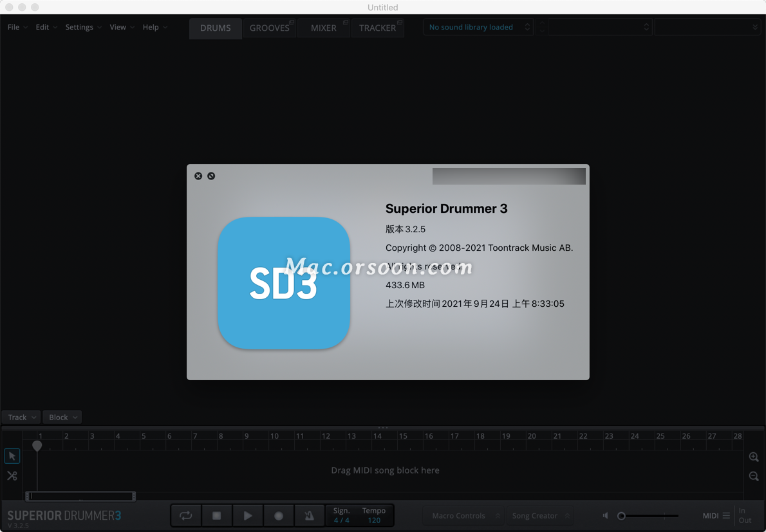Click the 433.6 MB size text

[405, 285]
